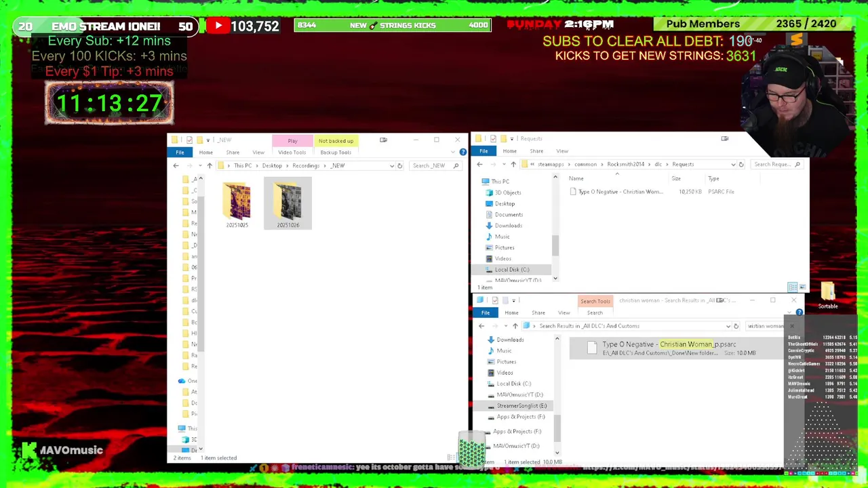This screenshot has width=868, height=488.
Task: Open Quick Access toolbar dropdown in _NEW window
Action: 208,140
